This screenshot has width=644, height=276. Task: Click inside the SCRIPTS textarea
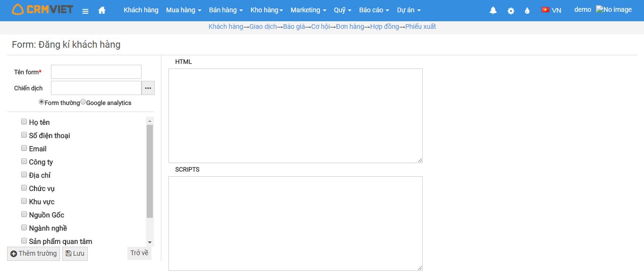coord(295,224)
